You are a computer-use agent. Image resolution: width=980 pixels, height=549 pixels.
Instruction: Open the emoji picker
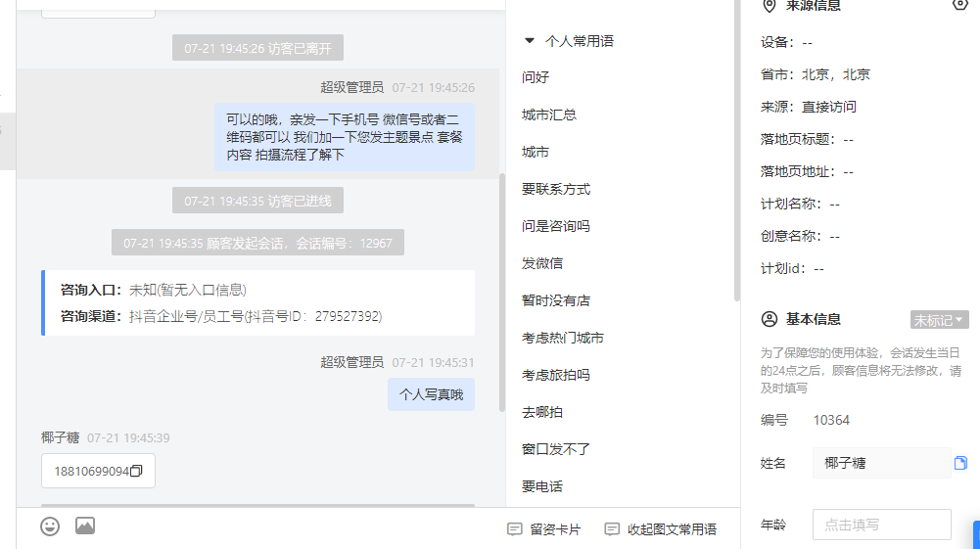coord(50,526)
